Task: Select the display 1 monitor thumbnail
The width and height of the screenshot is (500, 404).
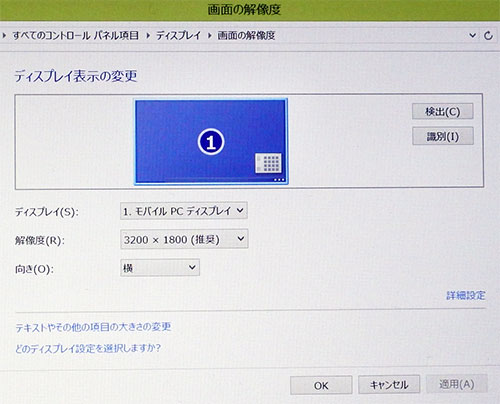Action: pos(211,141)
